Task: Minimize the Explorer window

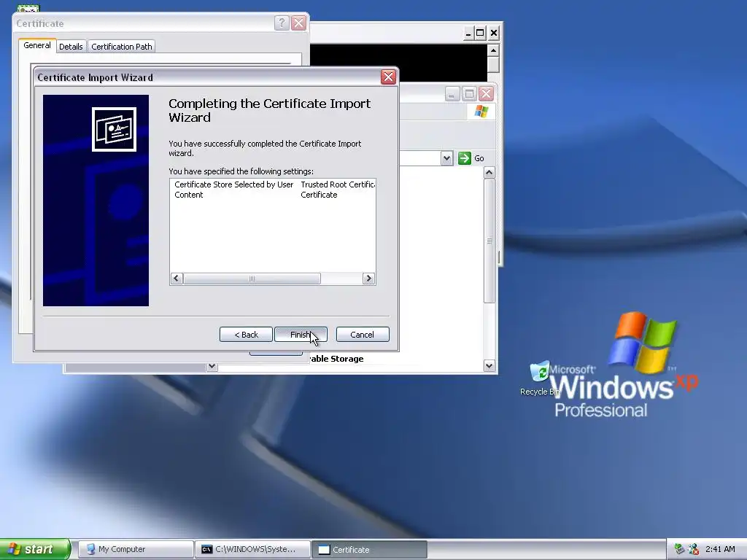Action: pos(452,94)
